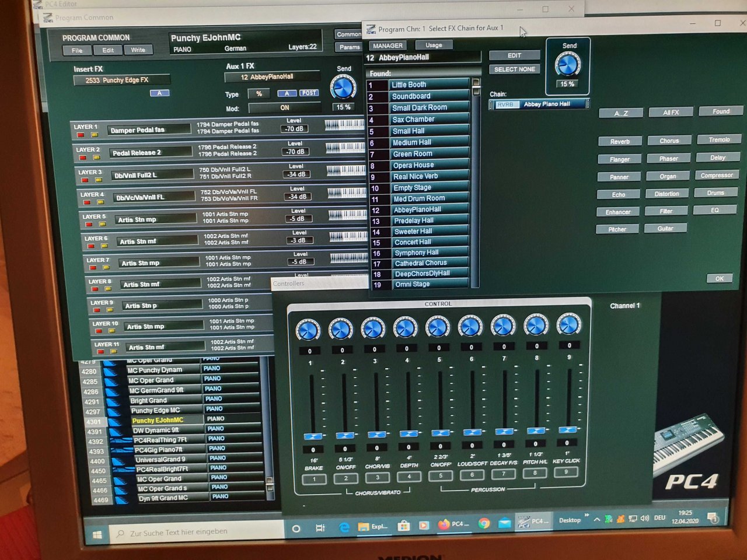Viewport: 747px width, 560px height.
Task: Toggle switch button 9 KEY CLICK
Action: 566,472
